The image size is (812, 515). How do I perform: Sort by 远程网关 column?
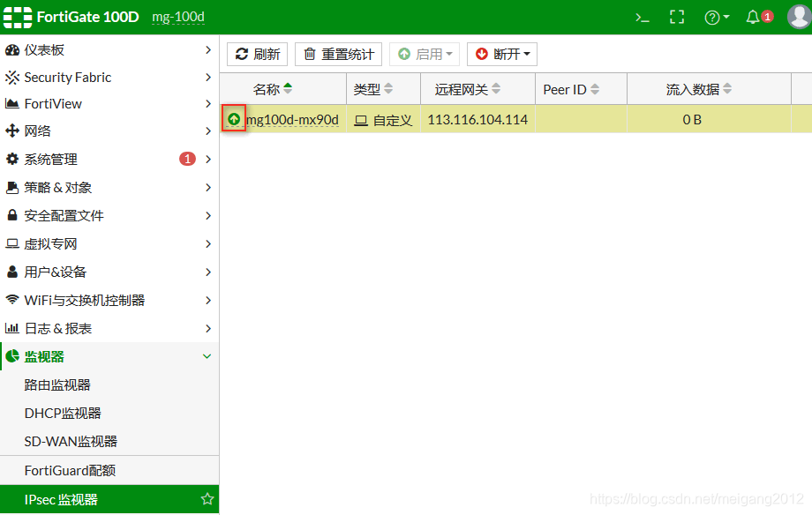(467, 89)
